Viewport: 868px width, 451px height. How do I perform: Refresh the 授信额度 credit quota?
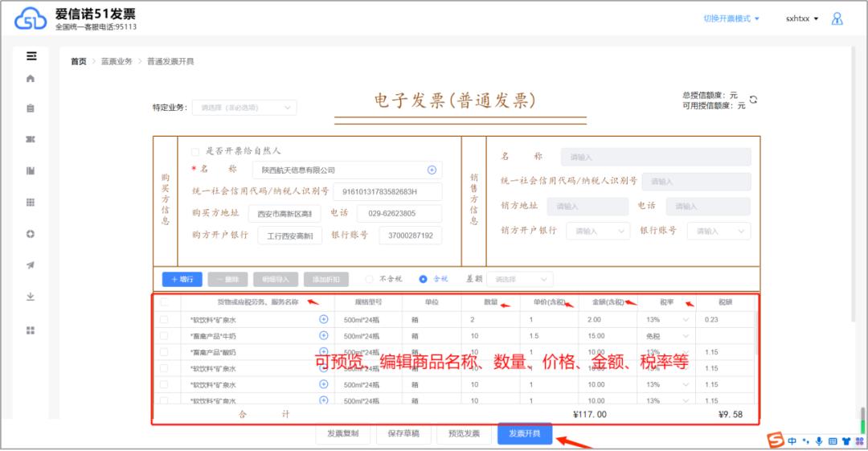pyautogui.click(x=753, y=100)
